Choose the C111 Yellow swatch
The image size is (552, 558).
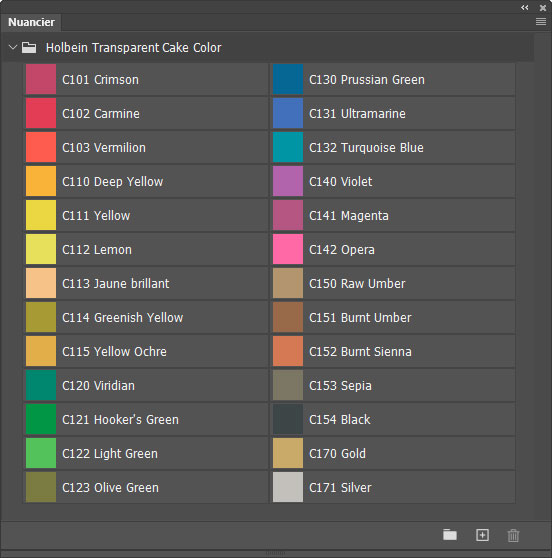point(41,215)
